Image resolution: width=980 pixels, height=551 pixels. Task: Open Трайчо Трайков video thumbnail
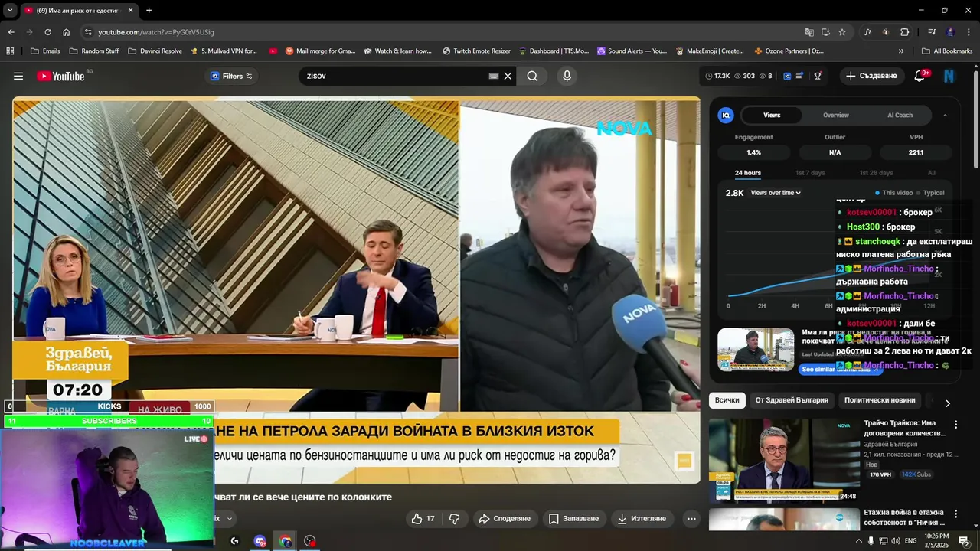click(783, 459)
